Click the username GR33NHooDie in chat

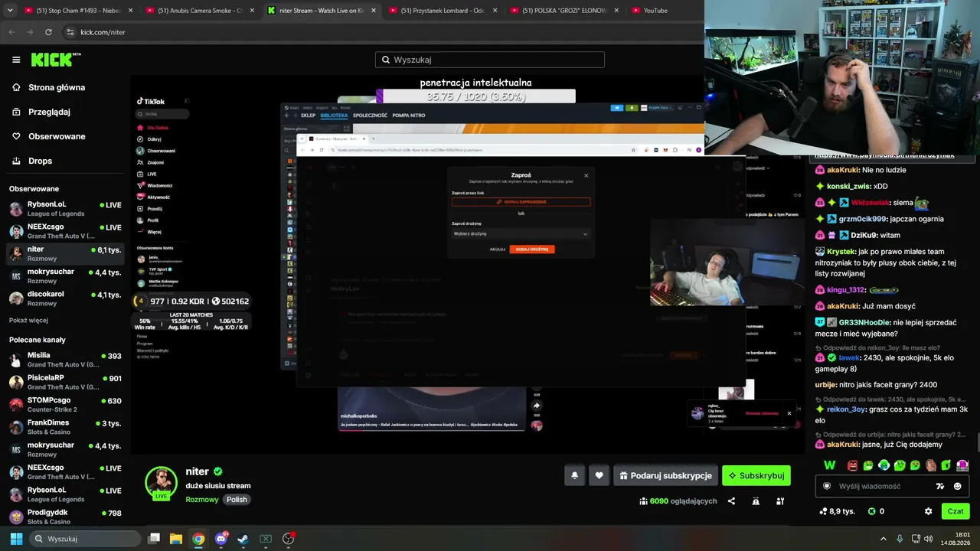click(x=864, y=323)
